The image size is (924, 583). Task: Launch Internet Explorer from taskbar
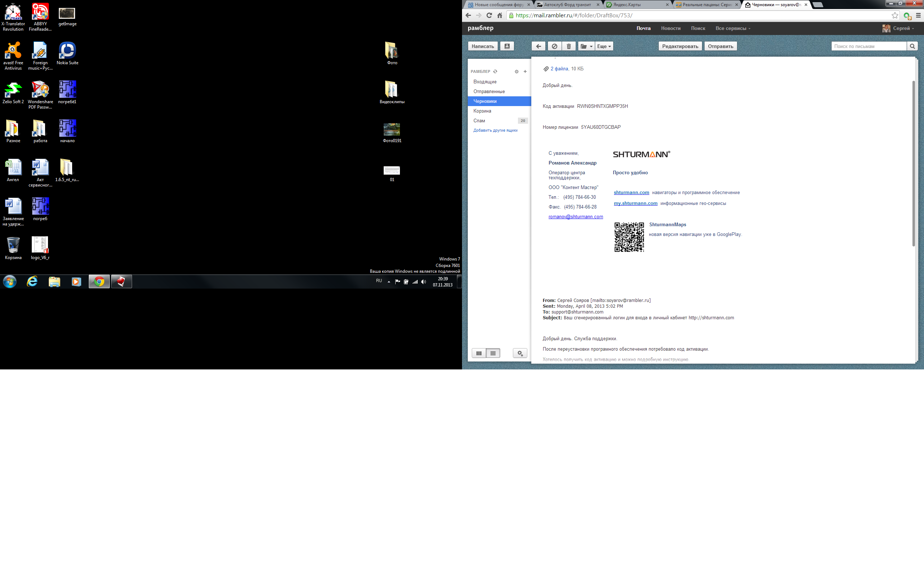pos(32,281)
